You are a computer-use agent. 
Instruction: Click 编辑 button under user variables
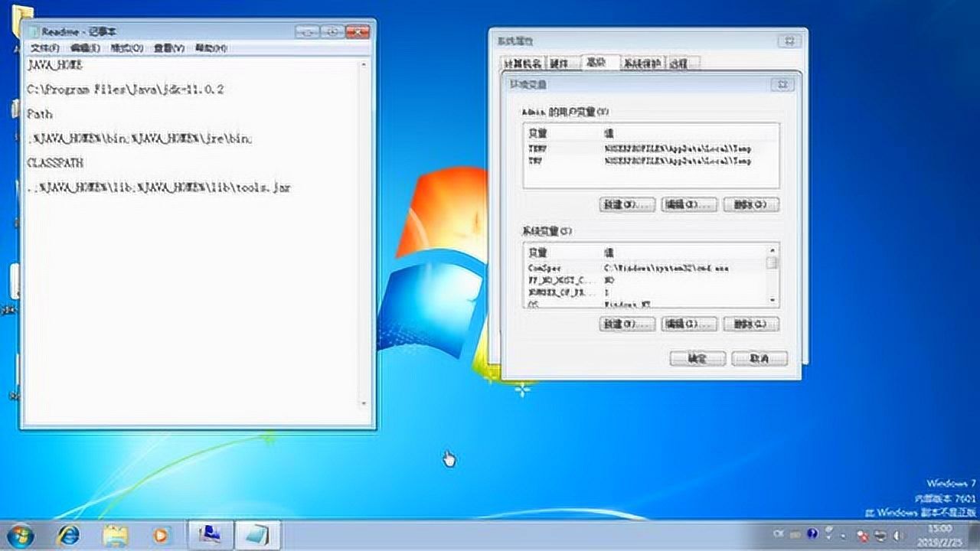(689, 205)
